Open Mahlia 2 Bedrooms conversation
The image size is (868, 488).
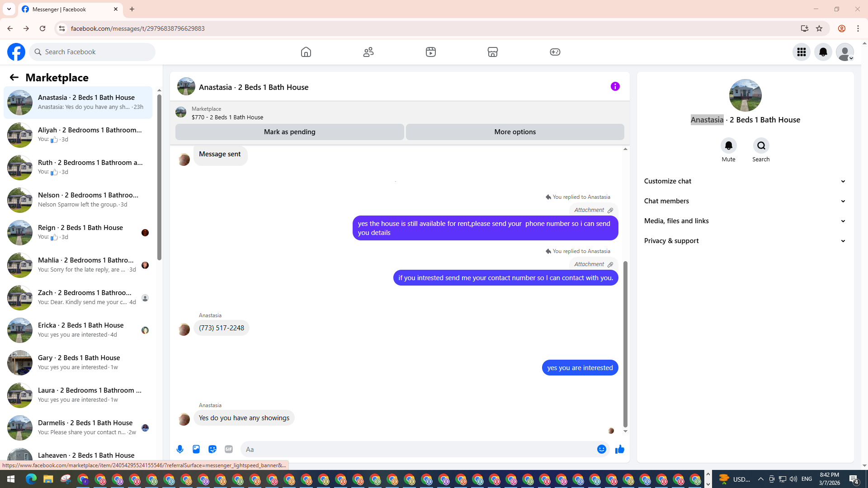(78, 265)
